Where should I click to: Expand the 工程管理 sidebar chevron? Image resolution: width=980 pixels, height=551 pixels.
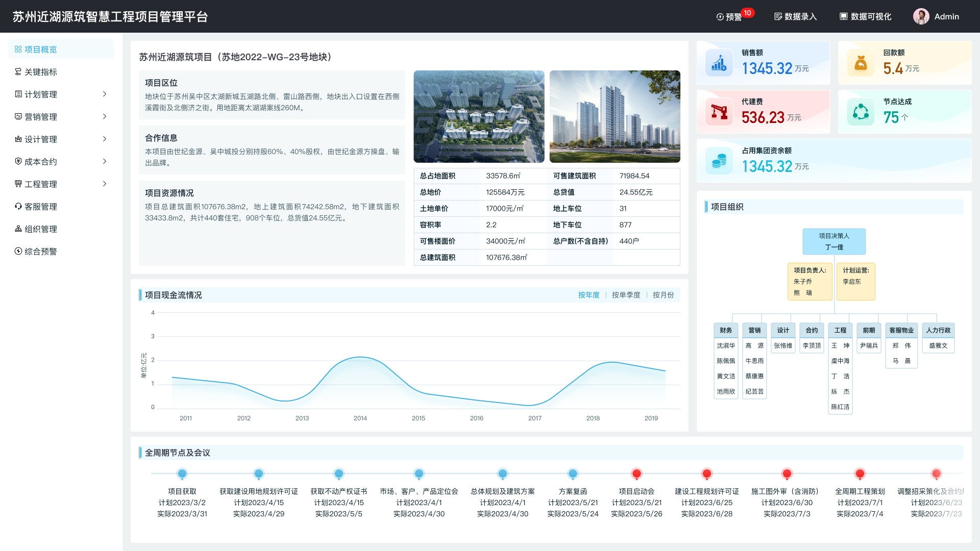coord(105,184)
